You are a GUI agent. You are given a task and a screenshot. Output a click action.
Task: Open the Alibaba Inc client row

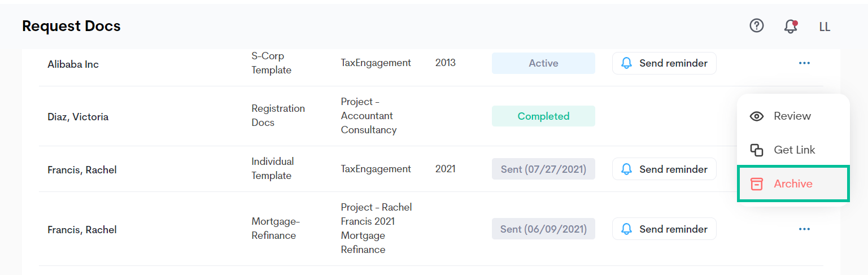431,64
